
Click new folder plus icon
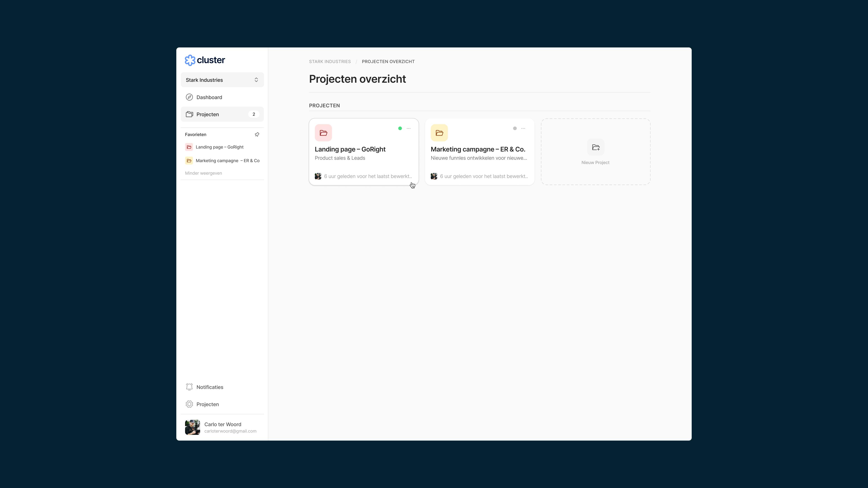pos(596,147)
